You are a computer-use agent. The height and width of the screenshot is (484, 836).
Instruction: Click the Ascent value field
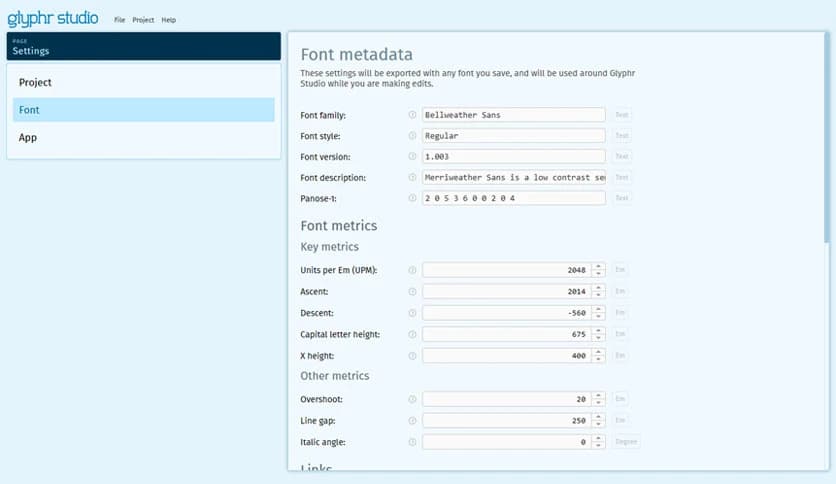click(506, 291)
